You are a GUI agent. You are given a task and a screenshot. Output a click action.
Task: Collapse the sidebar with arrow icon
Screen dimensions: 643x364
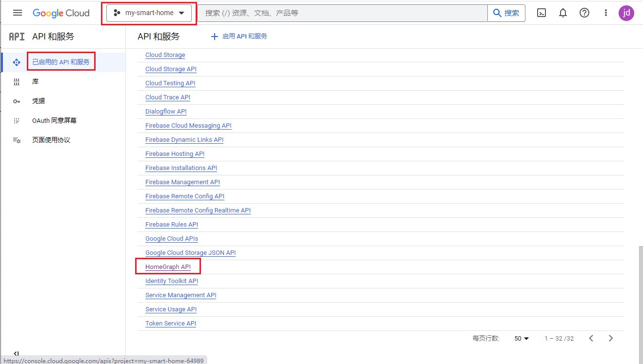tap(16, 354)
